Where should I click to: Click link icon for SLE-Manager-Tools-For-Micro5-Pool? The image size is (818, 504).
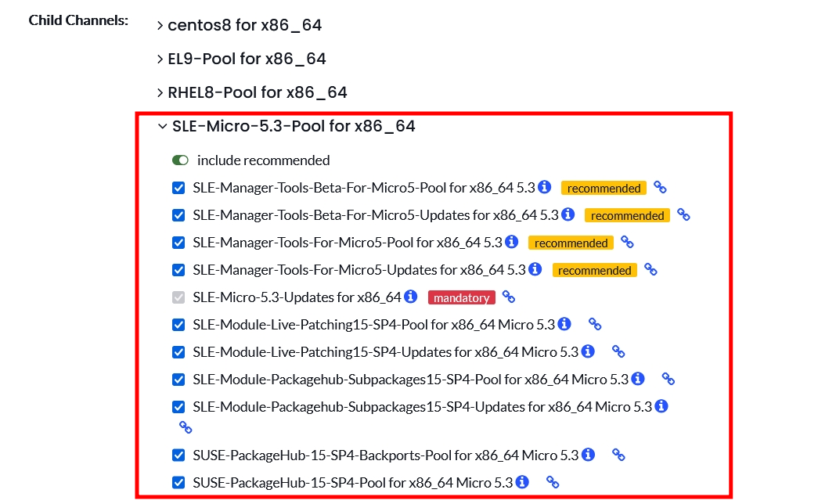(x=627, y=242)
